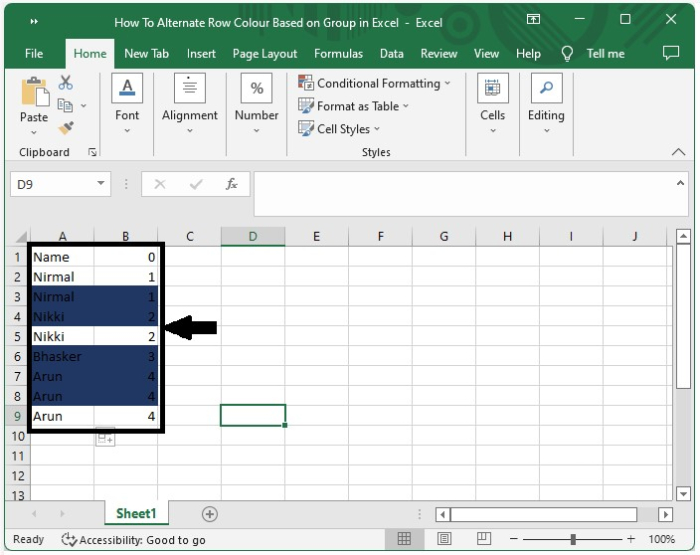Add a new sheet with plus icon
Viewport: 700px width, 555px height.
(x=210, y=514)
